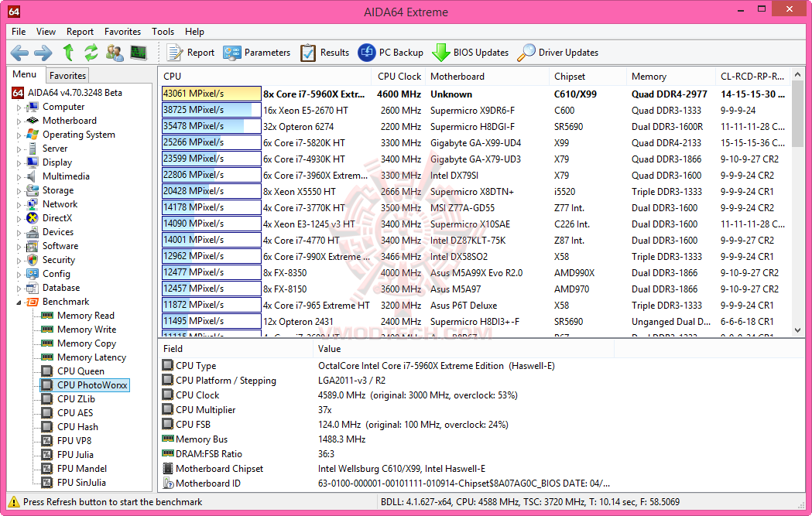The width and height of the screenshot is (812, 516).
Task: Open the File menu
Action: tap(19, 32)
